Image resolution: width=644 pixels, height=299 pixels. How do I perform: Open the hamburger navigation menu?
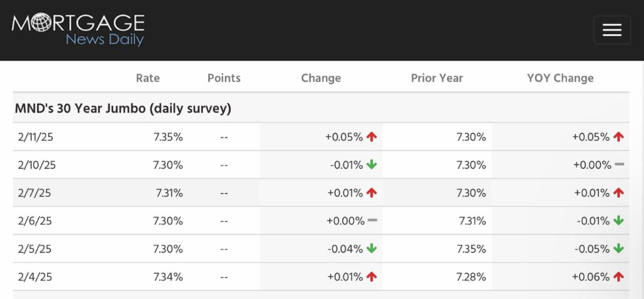pos(612,30)
